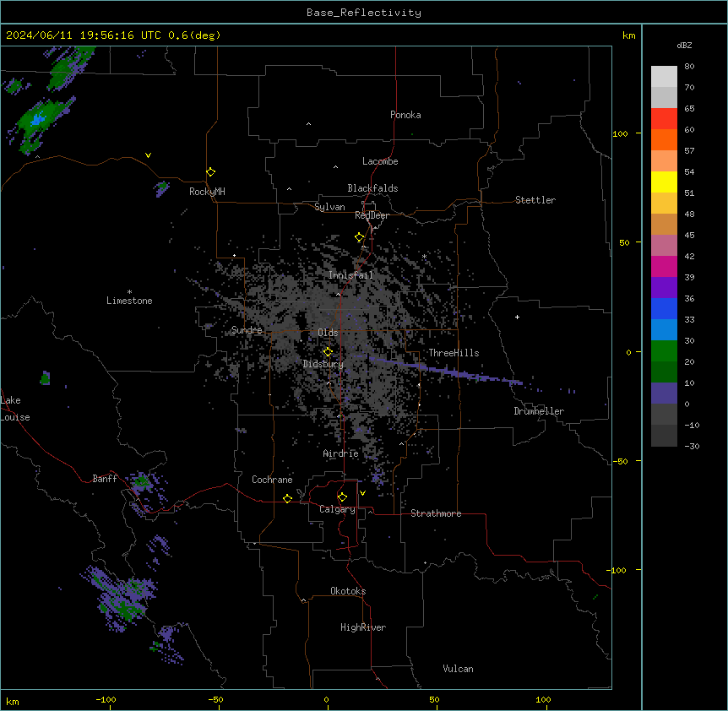Click the Innisfail city label
The width and height of the screenshot is (728, 711).
pos(350,275)
